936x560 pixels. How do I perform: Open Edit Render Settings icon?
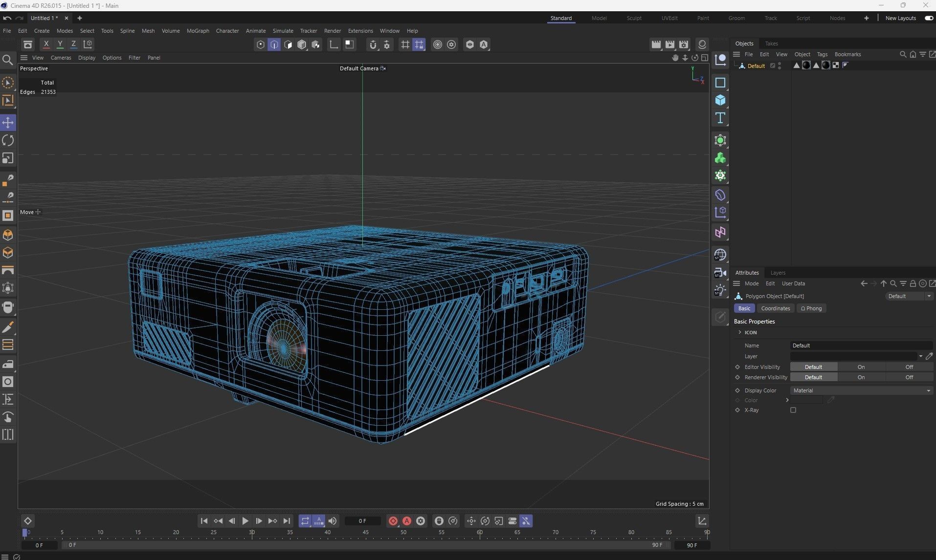tap(684, 44)
